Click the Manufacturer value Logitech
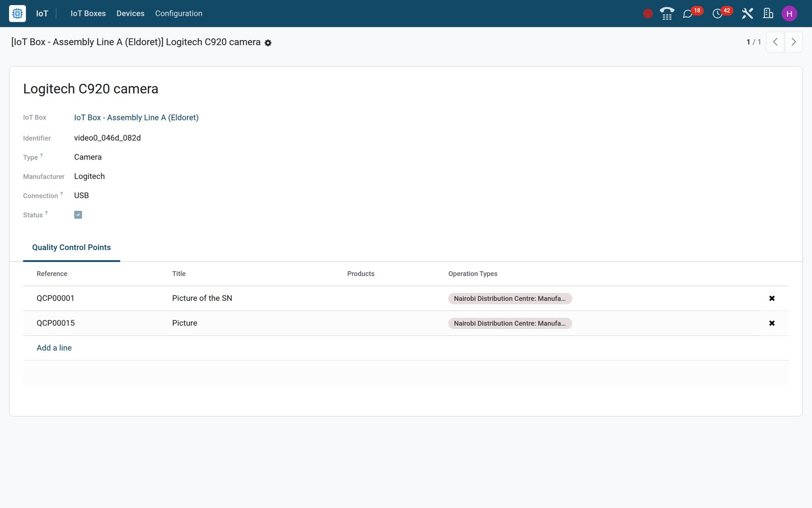 89,176
